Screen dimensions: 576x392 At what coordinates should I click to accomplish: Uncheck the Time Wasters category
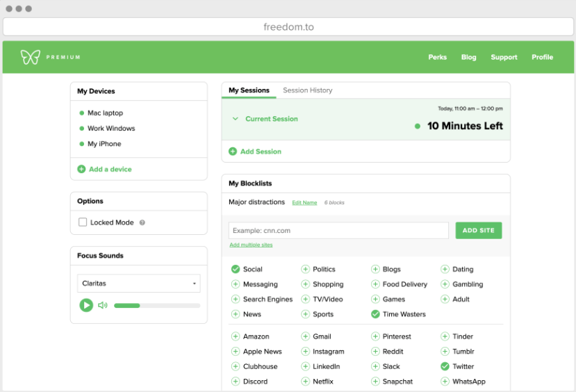point(375,314)
